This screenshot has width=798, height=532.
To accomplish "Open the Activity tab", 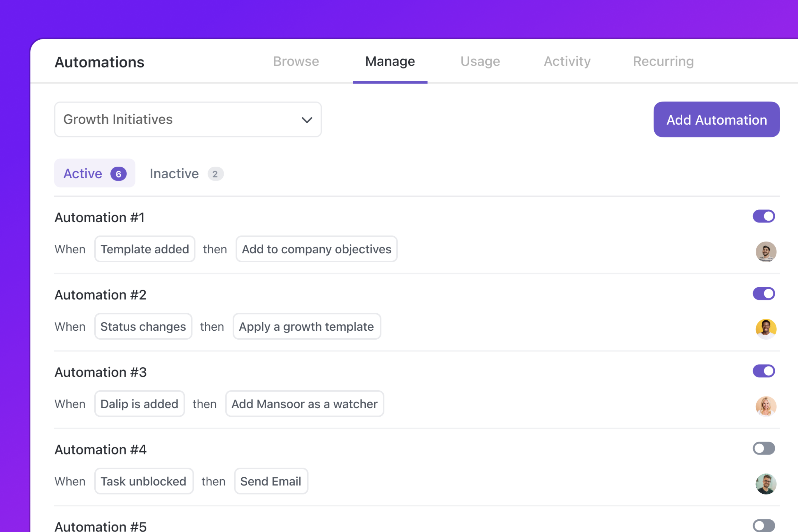I will [x=567, y=61].
